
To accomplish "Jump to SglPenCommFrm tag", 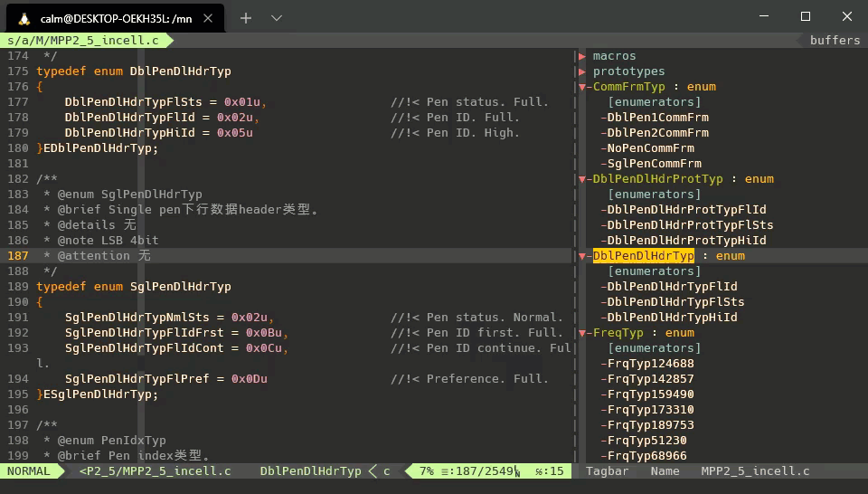I will (x=655, y=164).
